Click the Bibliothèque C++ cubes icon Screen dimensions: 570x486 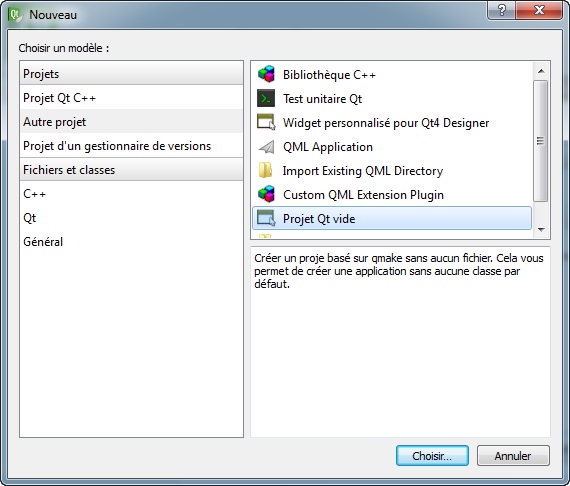pyautogui.click(x=266, y=74)
